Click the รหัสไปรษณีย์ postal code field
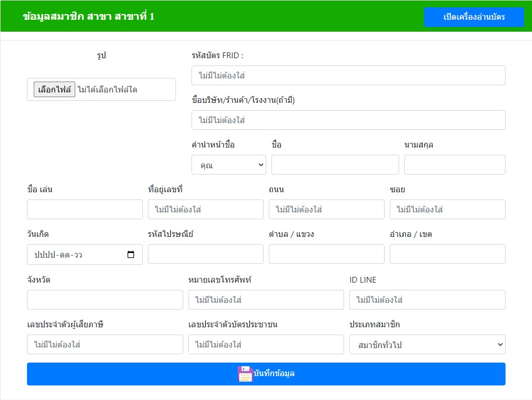Screen dimensions: 532x400 coord(206,254)
